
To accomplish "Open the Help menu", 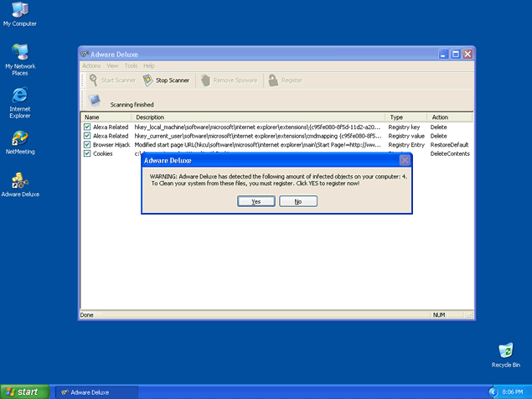I will coord(149,65).
